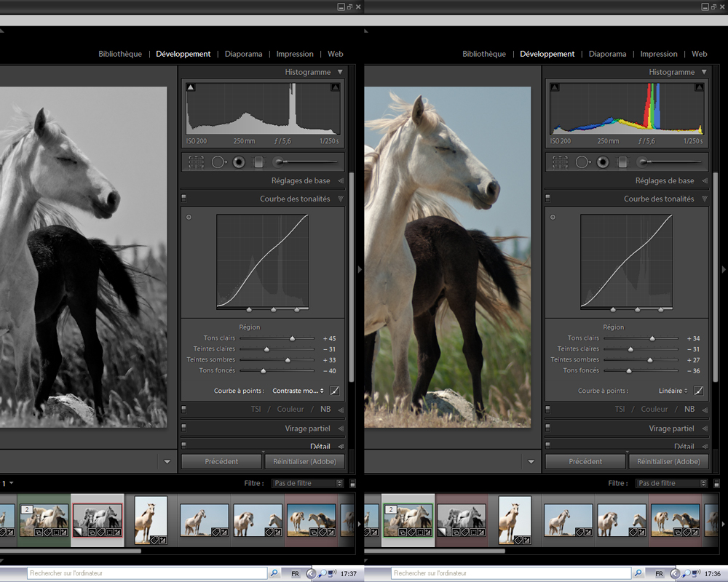
Task: Activate tone curve target adjustment tool, right window
Action: tap(553, 217)
